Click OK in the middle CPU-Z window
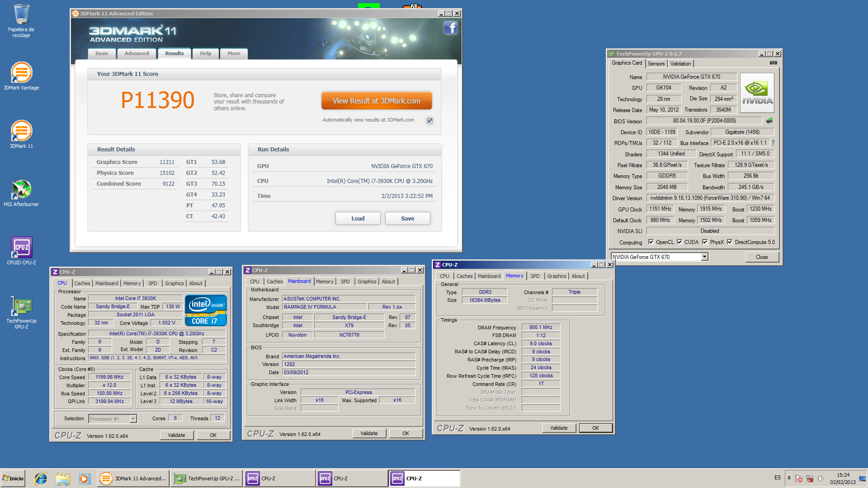 [x=406, y=433]
